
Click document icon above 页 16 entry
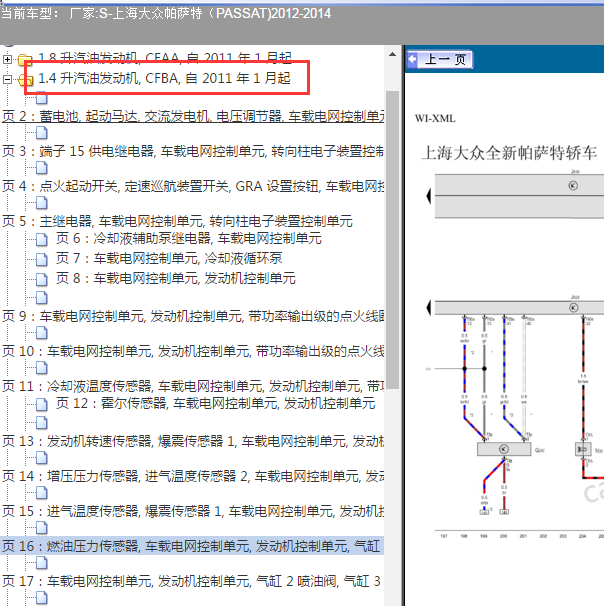(x=42, y=528)
